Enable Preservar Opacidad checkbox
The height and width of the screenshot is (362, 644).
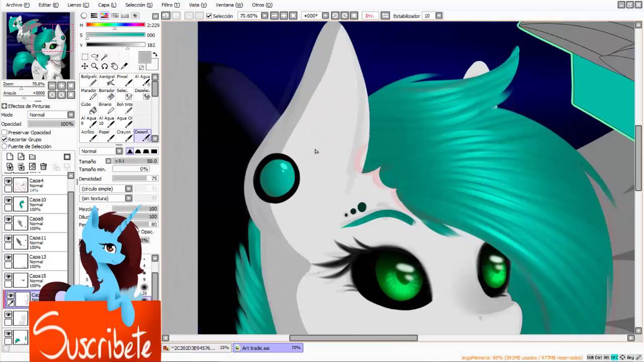tap(5, 133)
